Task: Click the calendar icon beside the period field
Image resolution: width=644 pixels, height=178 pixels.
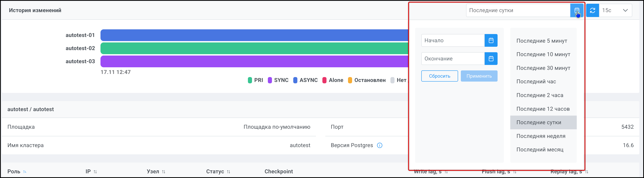Action: coord(577,11)
